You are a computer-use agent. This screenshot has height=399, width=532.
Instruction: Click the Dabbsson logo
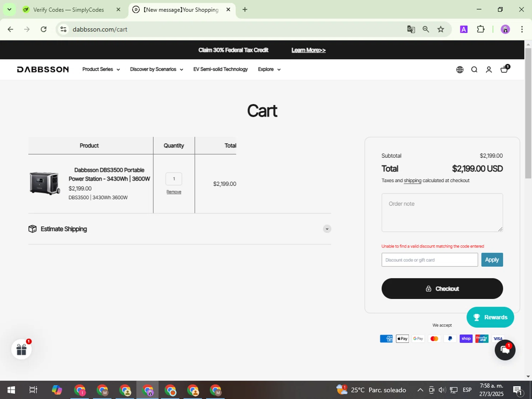43,70
